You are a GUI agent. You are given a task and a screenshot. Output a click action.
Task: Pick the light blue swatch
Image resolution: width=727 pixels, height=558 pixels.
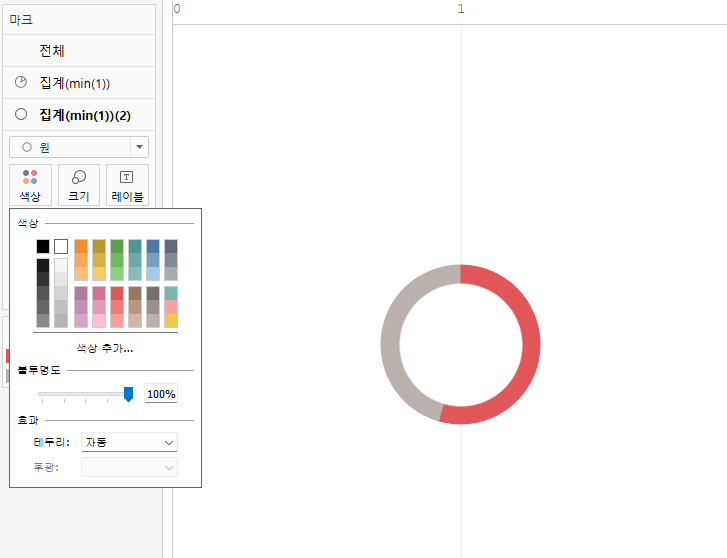coord(153,274)
